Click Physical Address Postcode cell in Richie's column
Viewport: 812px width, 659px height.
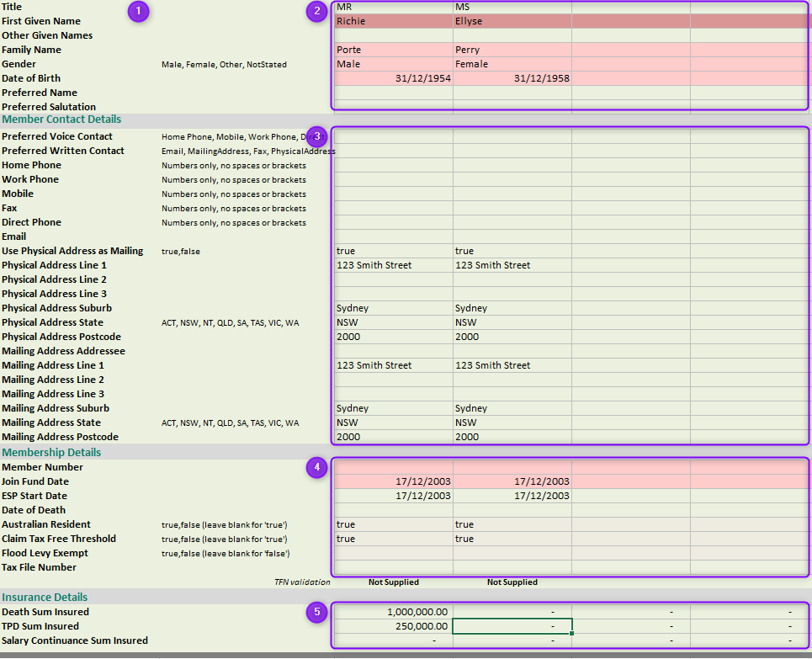(394, 337)
